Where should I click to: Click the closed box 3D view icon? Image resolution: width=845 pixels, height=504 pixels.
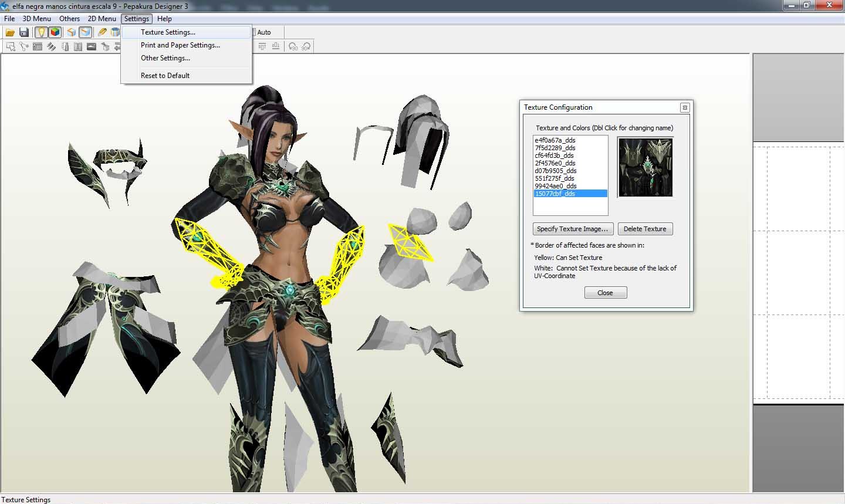click(x=71, y=32)
